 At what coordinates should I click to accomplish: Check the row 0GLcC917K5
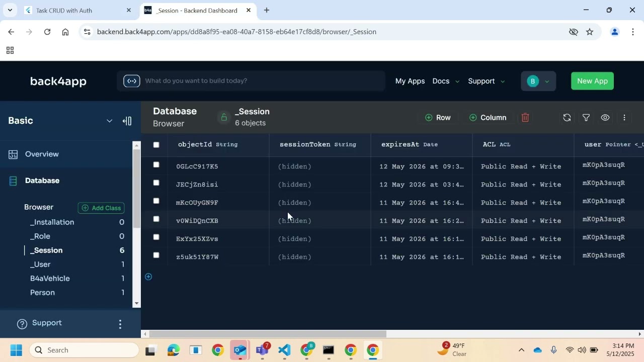(x=156, y=165)
